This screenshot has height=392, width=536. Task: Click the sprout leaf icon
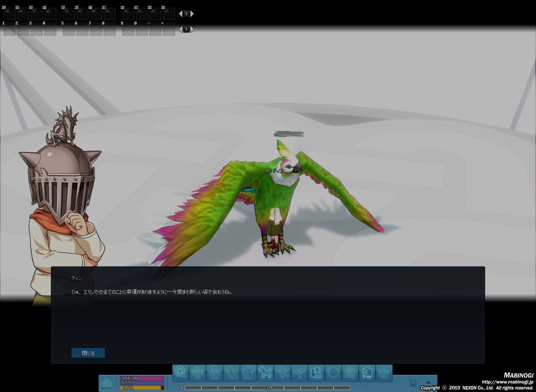click(299, 372)
